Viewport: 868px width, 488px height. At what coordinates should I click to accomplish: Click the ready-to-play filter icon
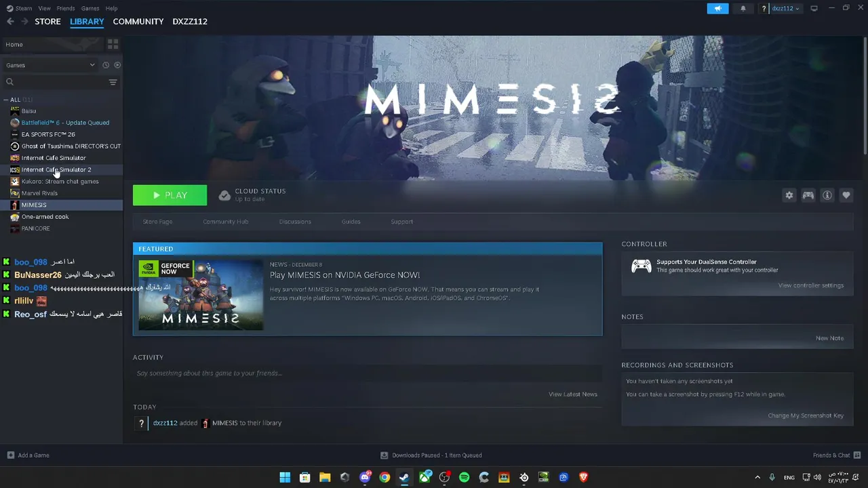pyautogui.click(x=117, y=65)
